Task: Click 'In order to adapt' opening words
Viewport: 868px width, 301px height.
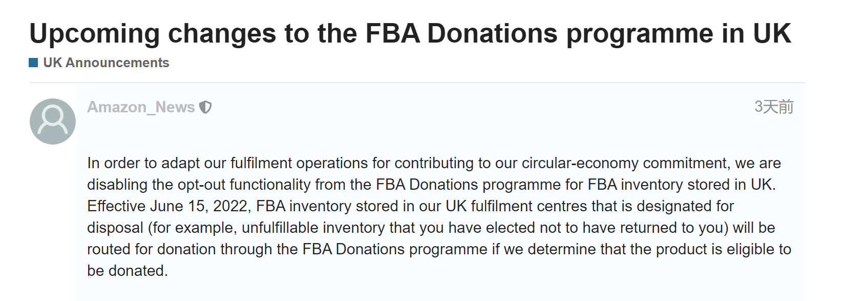Action: point(143,163)
